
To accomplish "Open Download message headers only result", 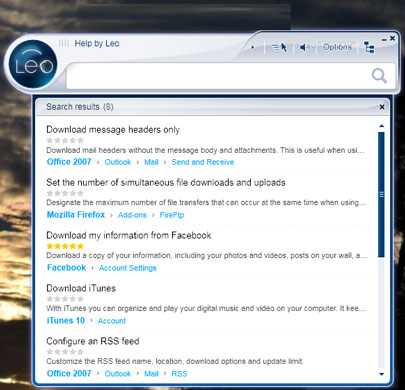I will pyautogui.click(x=113, y=130).
